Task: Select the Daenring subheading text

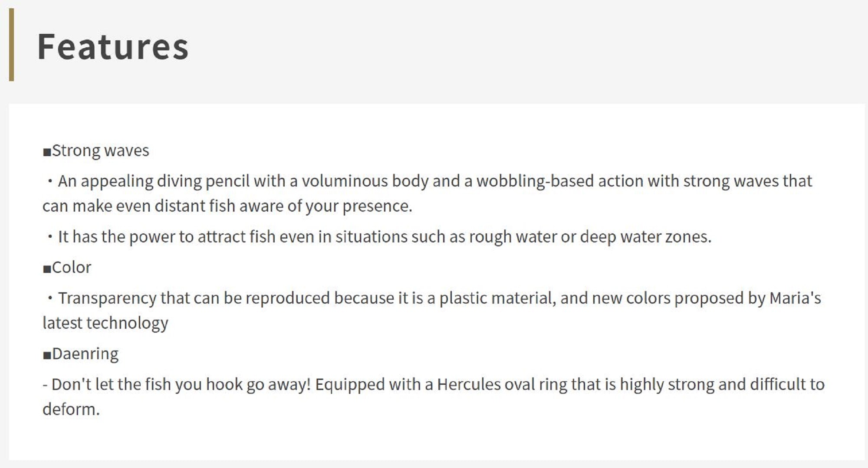Action: [x=85, y=354]
